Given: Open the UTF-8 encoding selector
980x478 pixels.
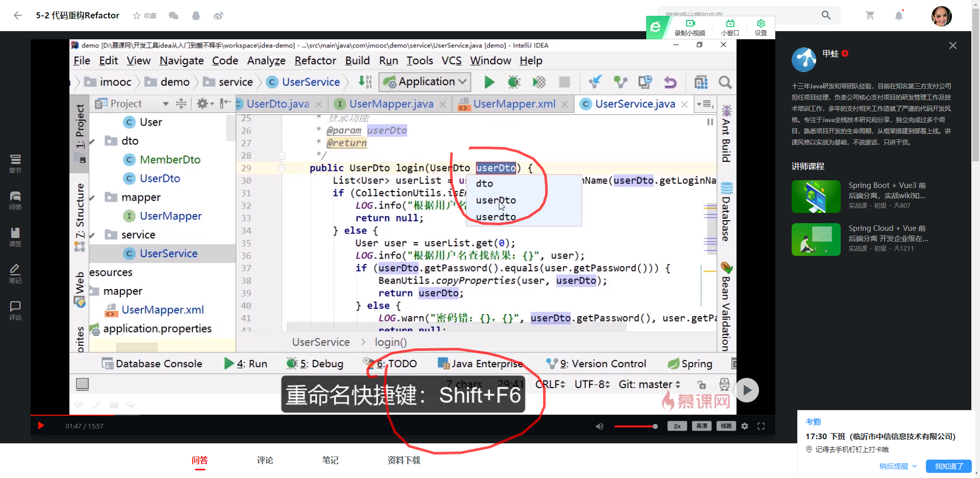Looking at the screenshot, I should point(592,384).
